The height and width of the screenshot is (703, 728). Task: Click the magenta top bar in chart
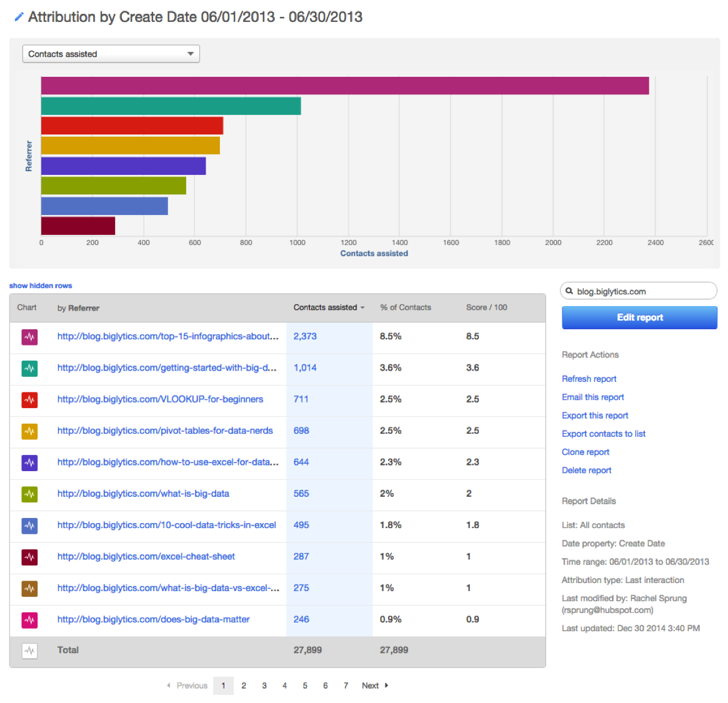[x=345, y=86]
